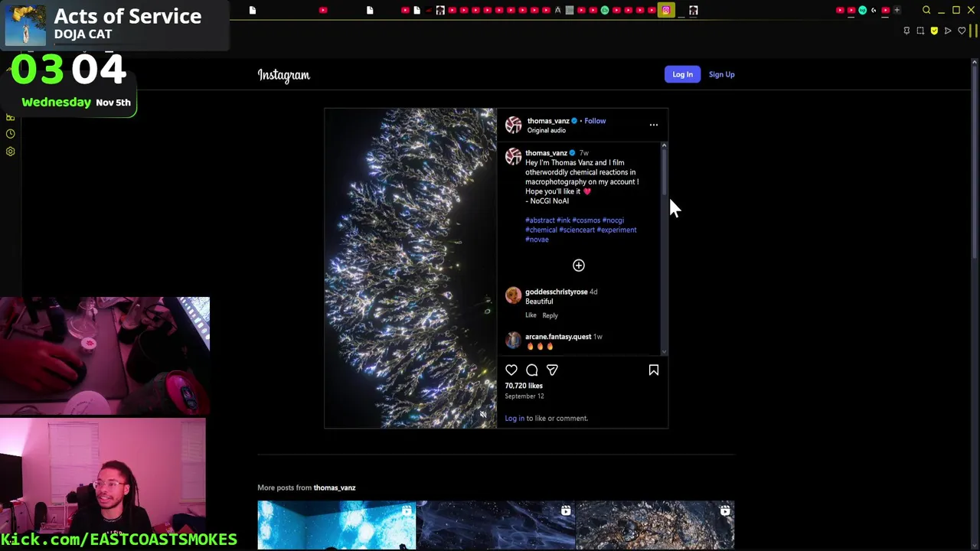Open goddesschristyrose profile picture

click(x=513, y=295)
